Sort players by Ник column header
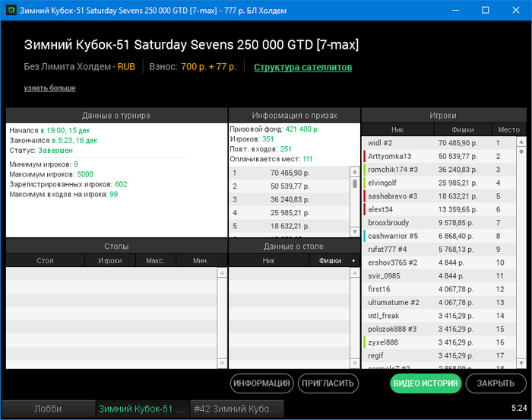 (397, 130)
